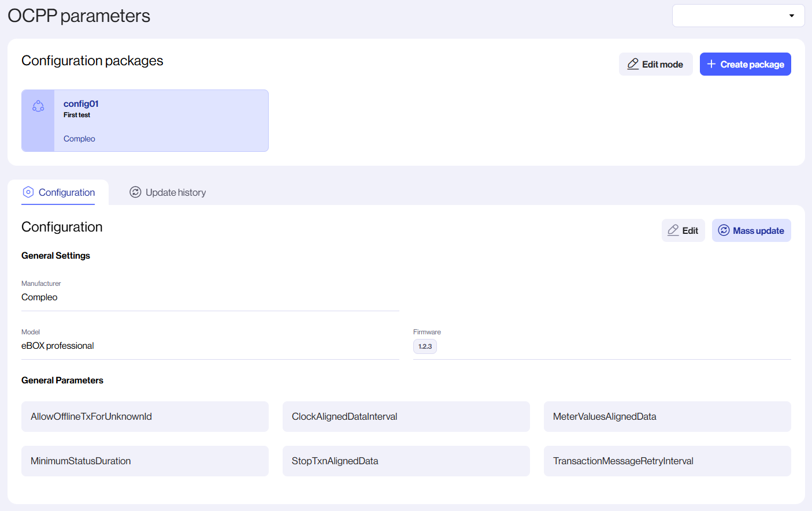Click the hexagon icon on Configuration tab
Screen dimensions: 812x511
point(28,192)
